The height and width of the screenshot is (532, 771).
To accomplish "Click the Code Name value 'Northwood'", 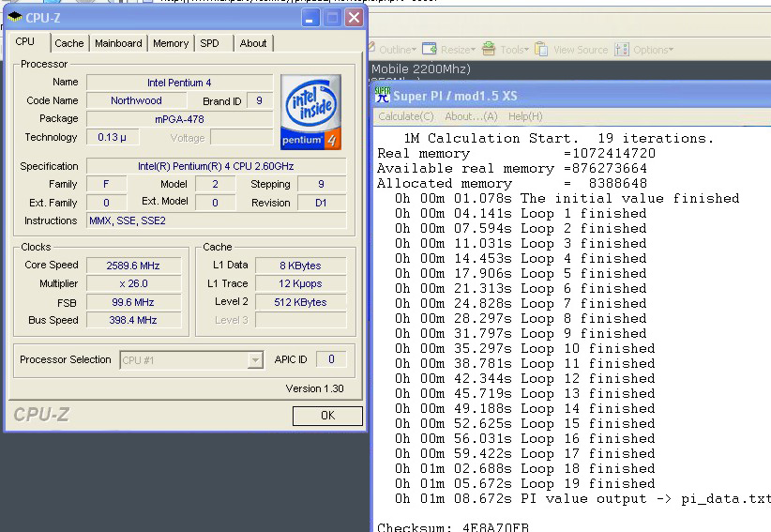I will pyautogui.click(x=136, y=100).
